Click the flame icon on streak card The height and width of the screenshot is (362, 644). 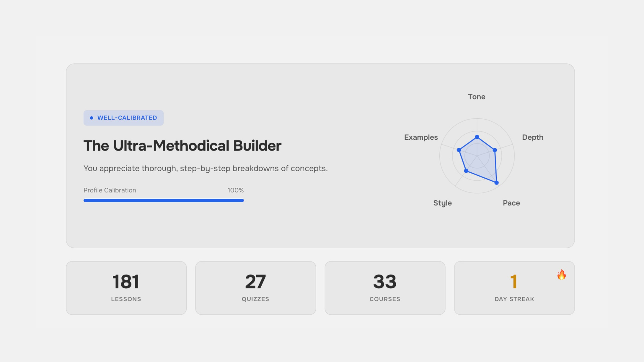561,275
